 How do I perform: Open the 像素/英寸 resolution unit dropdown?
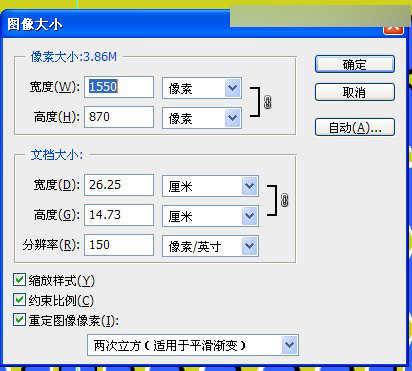point(210,246)
